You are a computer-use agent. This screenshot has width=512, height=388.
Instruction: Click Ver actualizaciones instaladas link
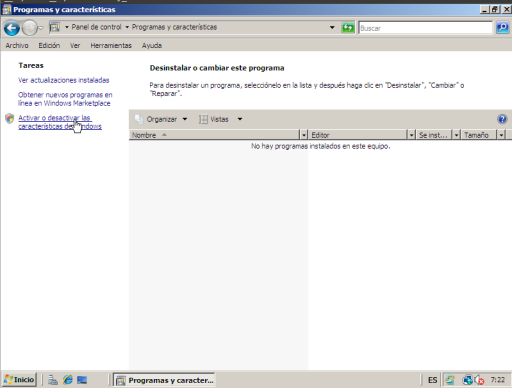coord(64,80)
